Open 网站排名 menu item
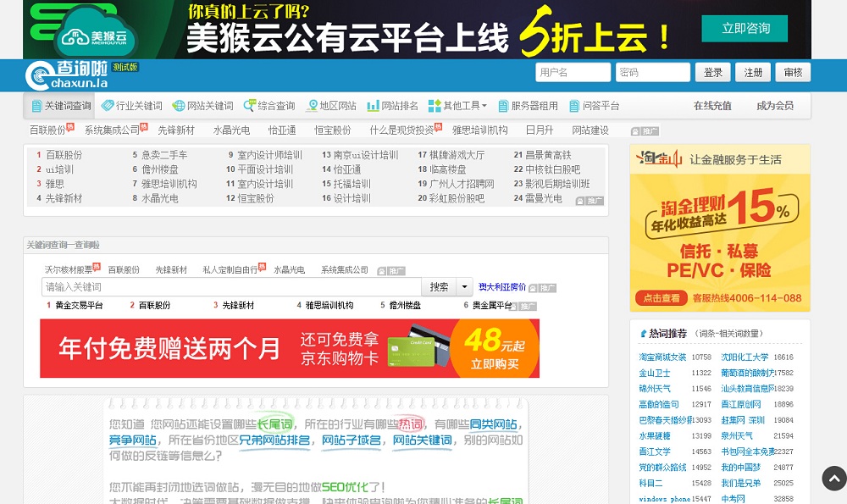This screenshot has width=847, height=504. (393, 106)
